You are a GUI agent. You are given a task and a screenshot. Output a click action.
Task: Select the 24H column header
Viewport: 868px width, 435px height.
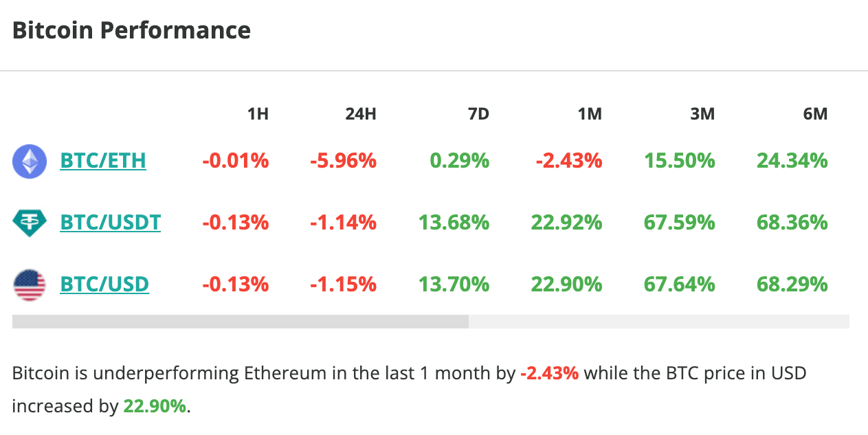[360, 114]
